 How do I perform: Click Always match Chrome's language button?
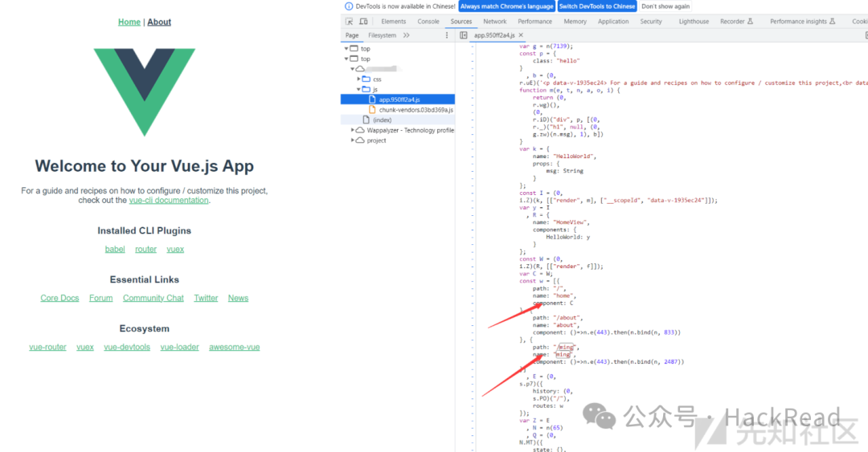click(506, 6)
